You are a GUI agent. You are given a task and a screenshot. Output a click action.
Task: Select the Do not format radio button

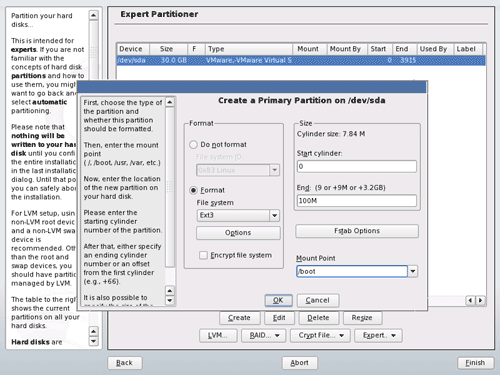(x=193, y=145)
